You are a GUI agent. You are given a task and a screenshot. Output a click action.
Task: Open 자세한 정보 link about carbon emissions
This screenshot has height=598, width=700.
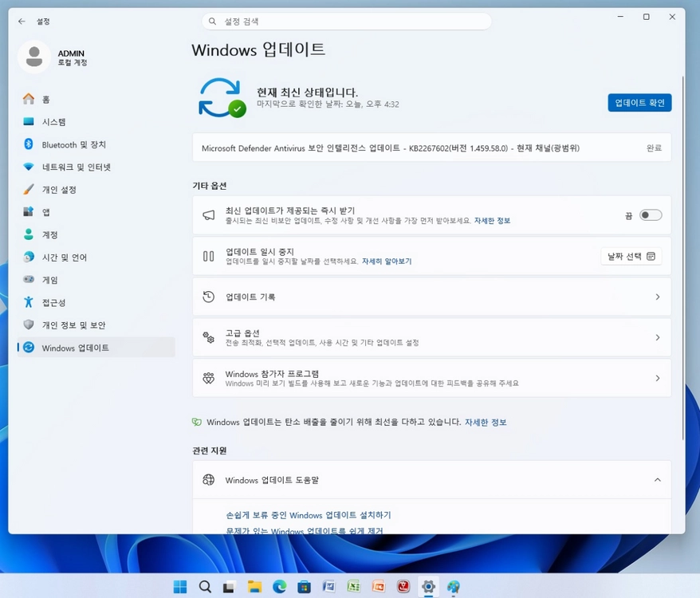(x=486, y=422)
